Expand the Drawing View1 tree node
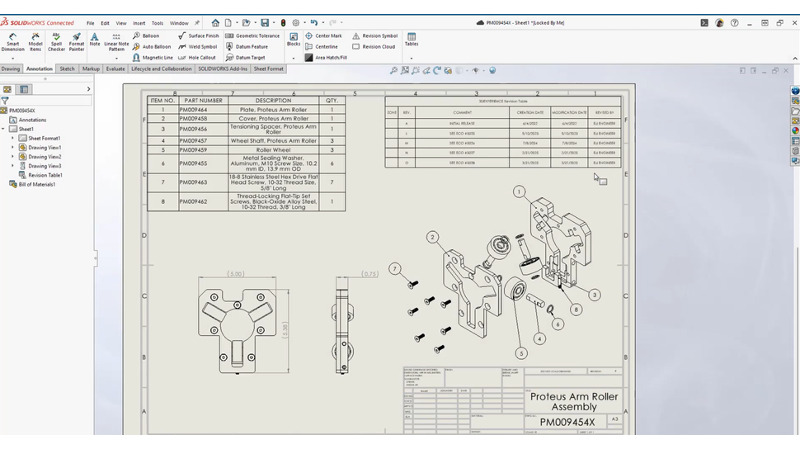 click(x=13, y=147)
